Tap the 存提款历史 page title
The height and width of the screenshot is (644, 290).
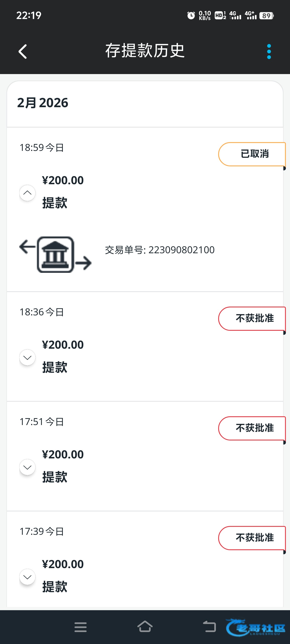click(145, 51)
